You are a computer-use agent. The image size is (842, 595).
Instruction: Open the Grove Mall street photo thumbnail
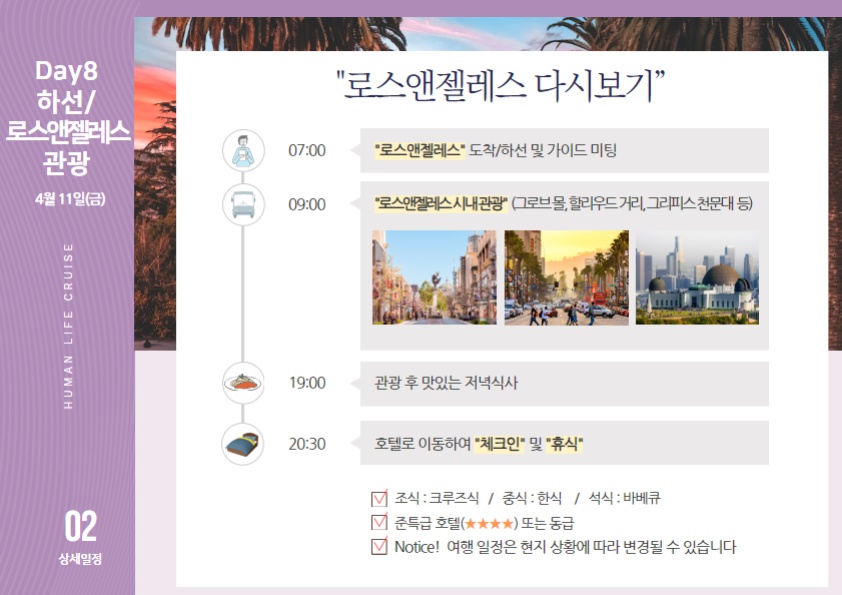click(434, 278)
